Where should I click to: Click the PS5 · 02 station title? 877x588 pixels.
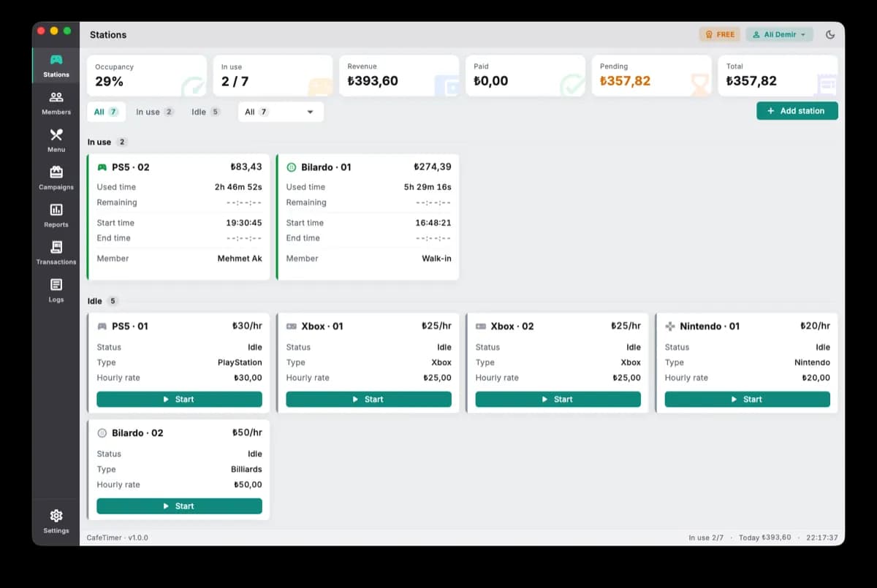131,167
